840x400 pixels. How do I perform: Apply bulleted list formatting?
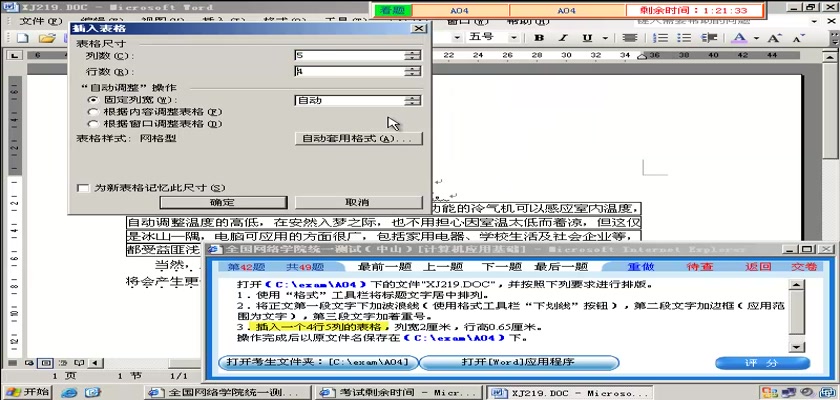[x=684, y=38]
